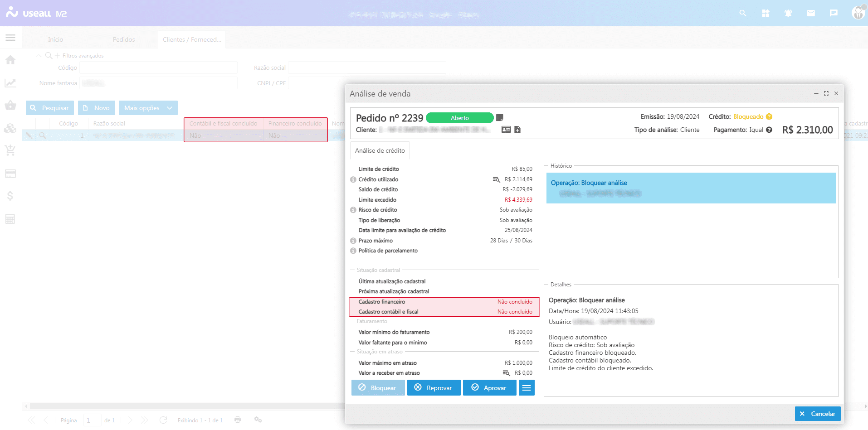
Task: Open the more actions menu beside Aprovar
Action: (526, 388)
